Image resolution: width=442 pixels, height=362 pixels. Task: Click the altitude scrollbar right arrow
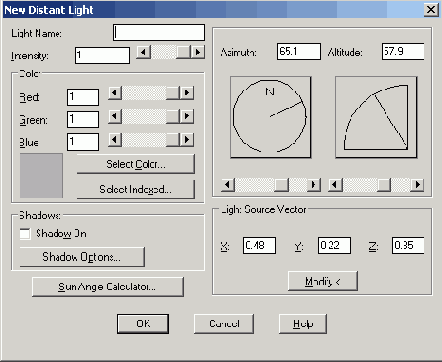(x=417, y=184)
